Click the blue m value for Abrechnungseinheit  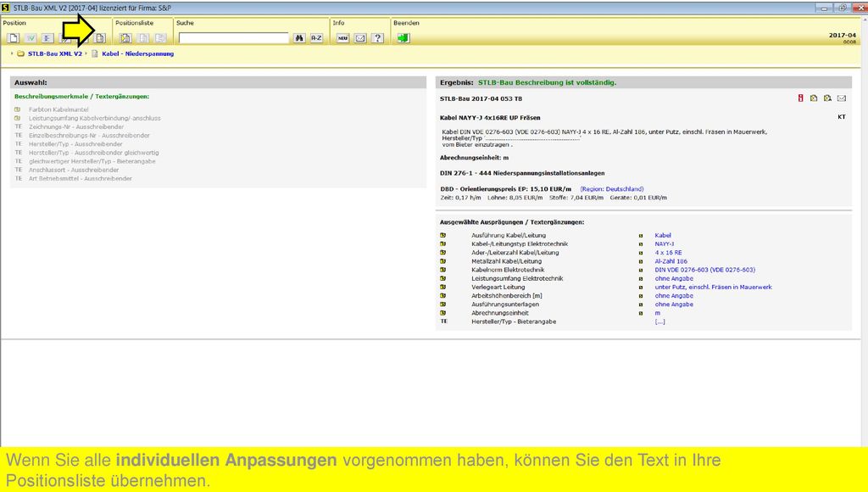(x=658, y=313)
